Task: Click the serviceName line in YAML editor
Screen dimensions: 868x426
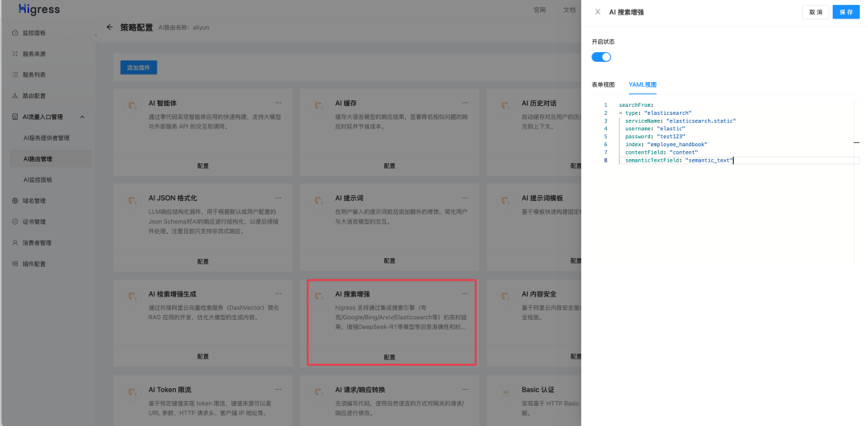Action: 681,121
